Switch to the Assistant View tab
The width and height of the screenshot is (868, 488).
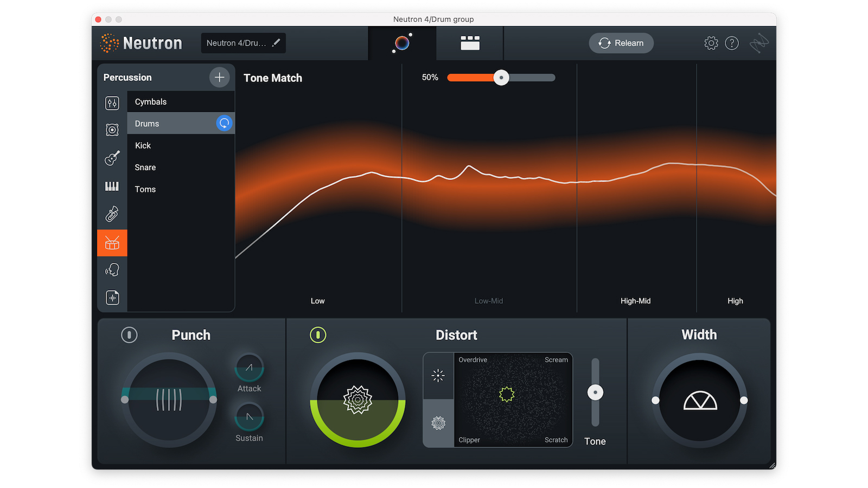point(401,43)
